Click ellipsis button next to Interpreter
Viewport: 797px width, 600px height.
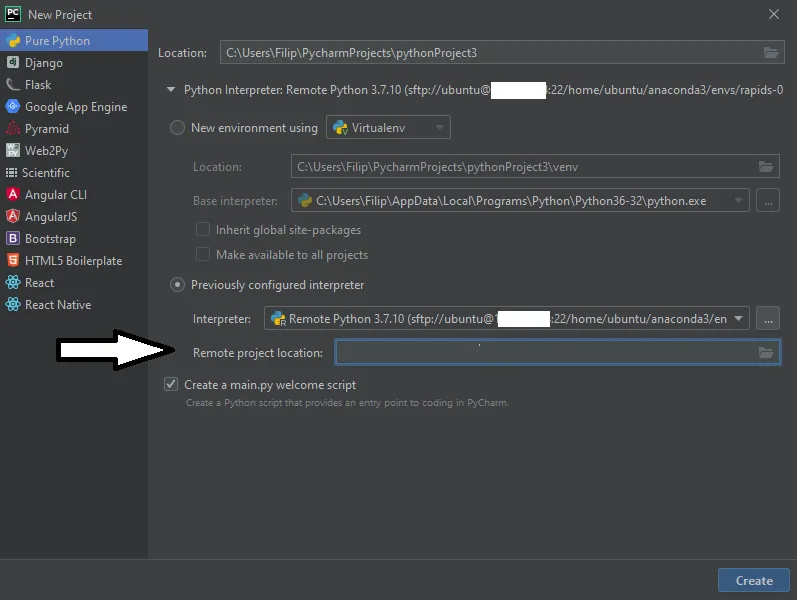tap(768, 318)
